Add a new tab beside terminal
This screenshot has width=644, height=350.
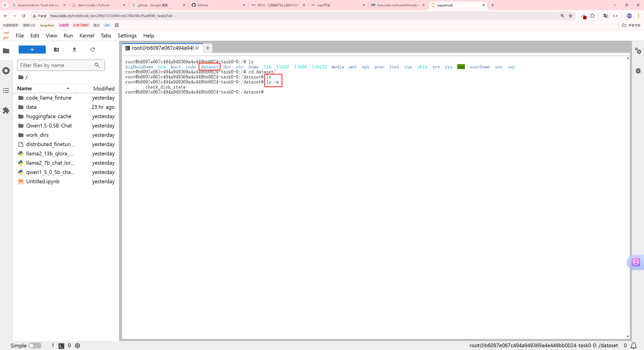point(208,48)
